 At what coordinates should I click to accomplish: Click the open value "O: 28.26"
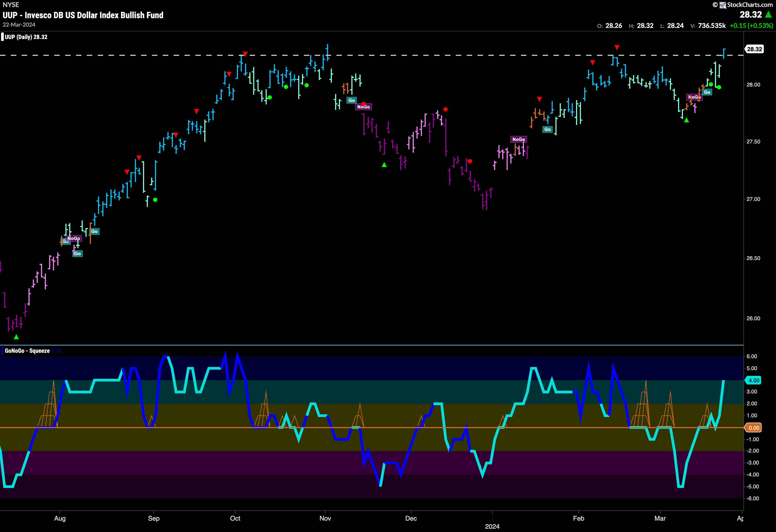click(x=609, y=26)
